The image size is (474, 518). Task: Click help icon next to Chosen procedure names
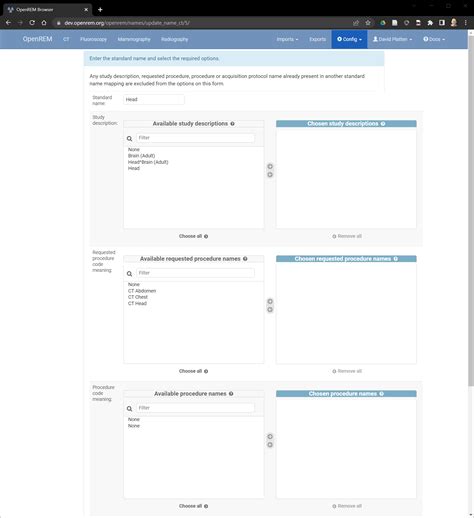381,394
